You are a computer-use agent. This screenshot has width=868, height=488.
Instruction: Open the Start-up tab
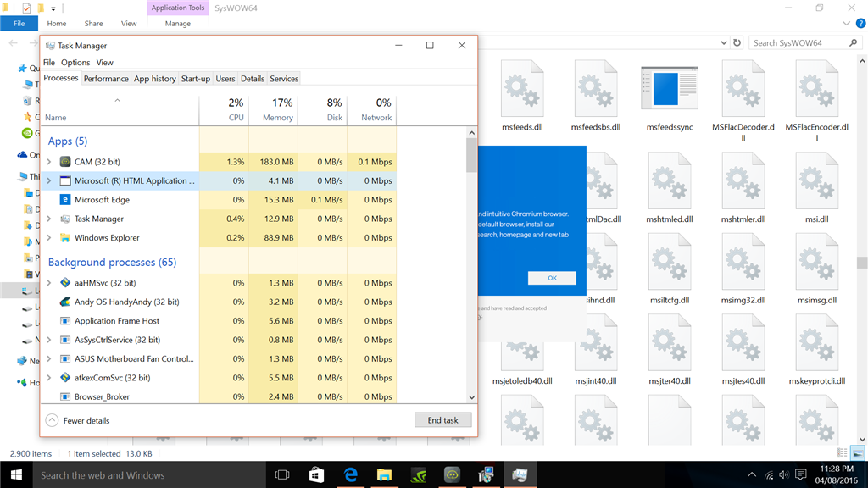[x=196, y=79]
